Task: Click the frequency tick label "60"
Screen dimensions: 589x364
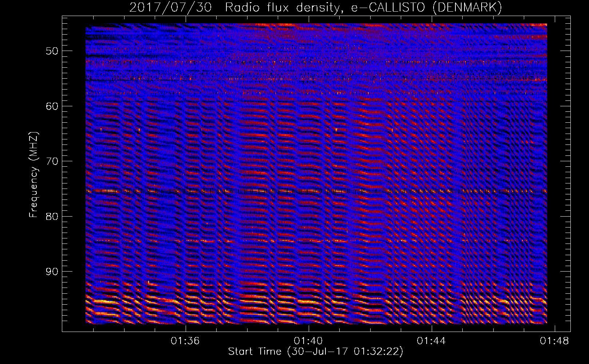Action: click(52, 106)
